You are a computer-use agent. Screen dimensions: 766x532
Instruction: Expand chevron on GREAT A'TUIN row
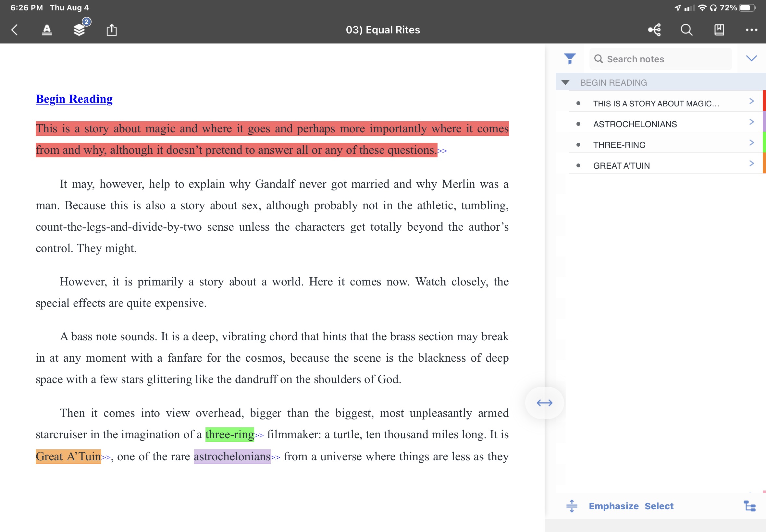point(751,163)
